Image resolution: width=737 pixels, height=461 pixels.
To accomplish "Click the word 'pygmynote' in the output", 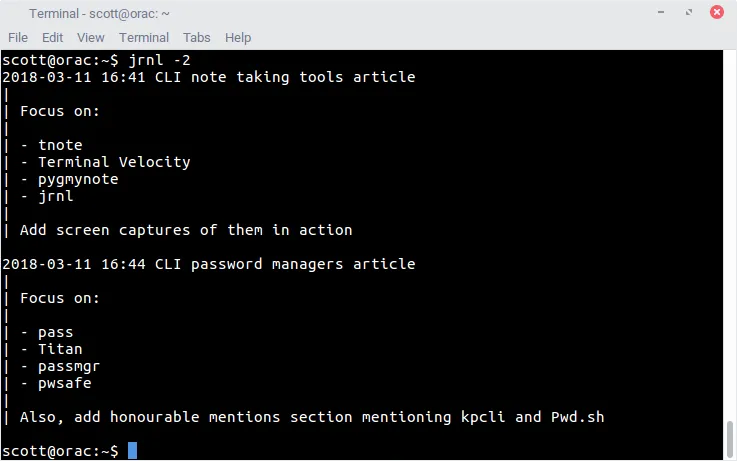I will pos(78,179).
